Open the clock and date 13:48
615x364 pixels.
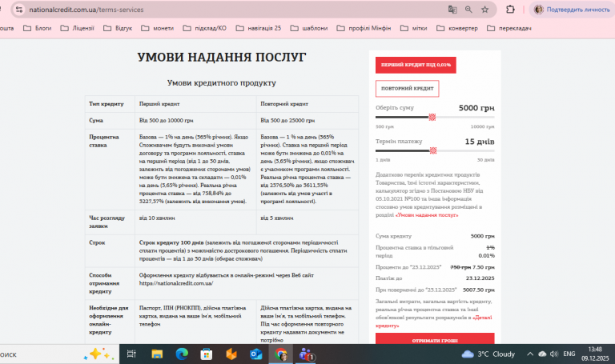(x=595, y=354)
